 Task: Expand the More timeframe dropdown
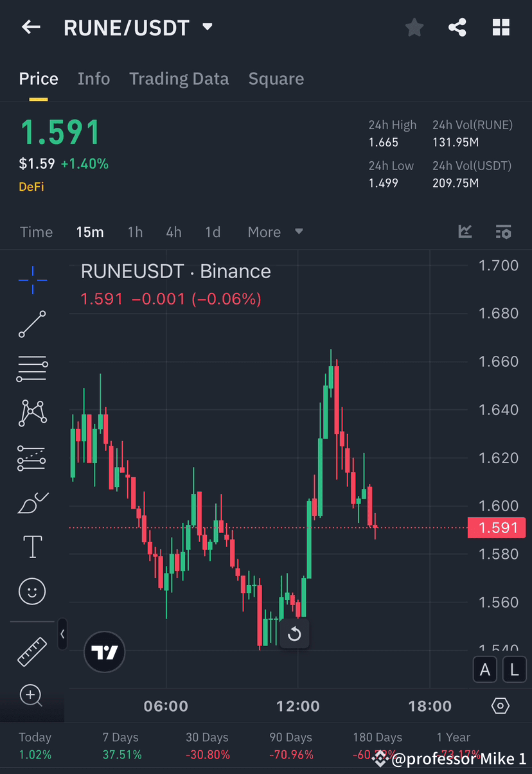click(275, 232)
